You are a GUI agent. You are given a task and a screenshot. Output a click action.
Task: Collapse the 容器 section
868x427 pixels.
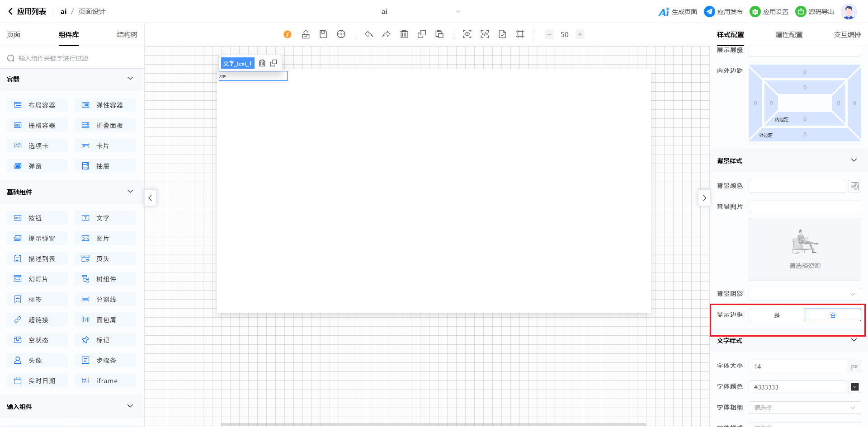coord(130,79)
